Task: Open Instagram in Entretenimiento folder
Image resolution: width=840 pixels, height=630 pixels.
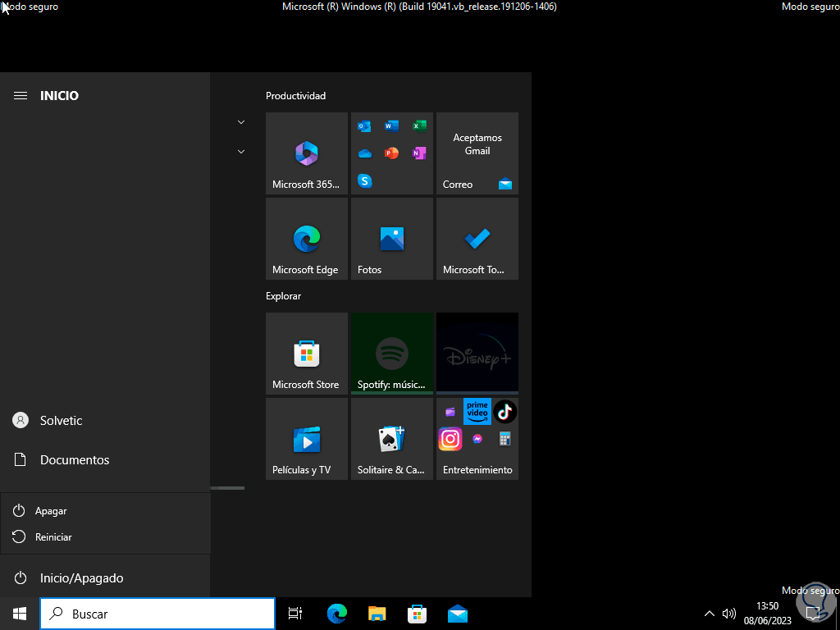Action: pyautogui.click(x=450, y=439)
